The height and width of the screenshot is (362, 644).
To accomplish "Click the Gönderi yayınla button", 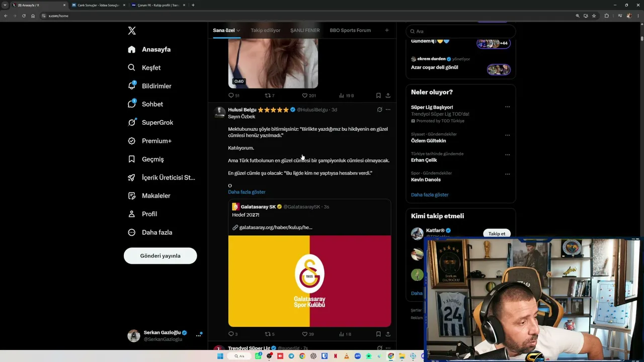I will 160,255.
